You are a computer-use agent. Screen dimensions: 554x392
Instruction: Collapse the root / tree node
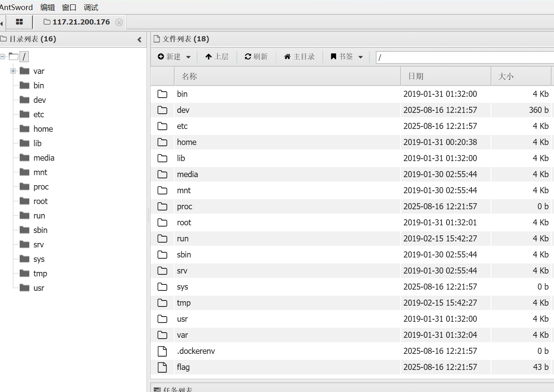coord(3,57)
